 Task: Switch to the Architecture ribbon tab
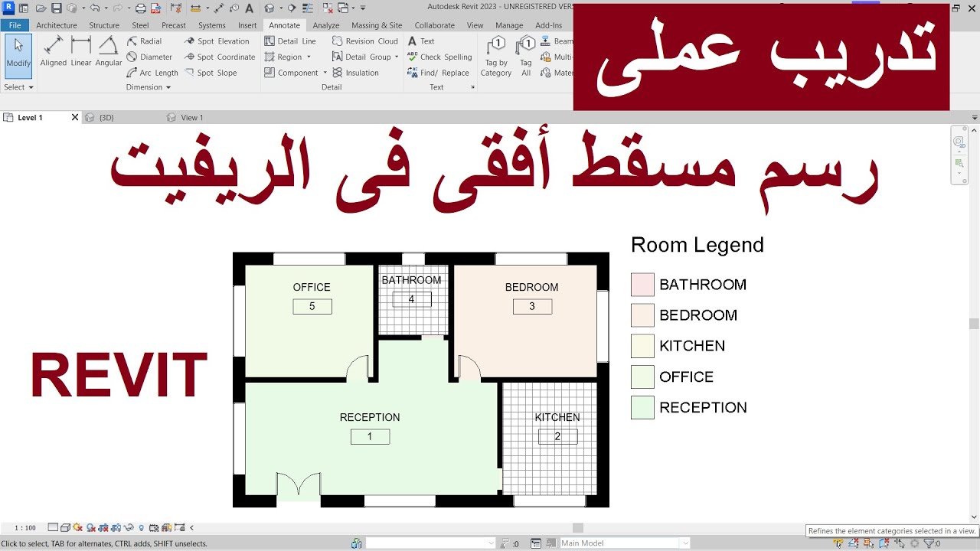(x=57, y=25)
